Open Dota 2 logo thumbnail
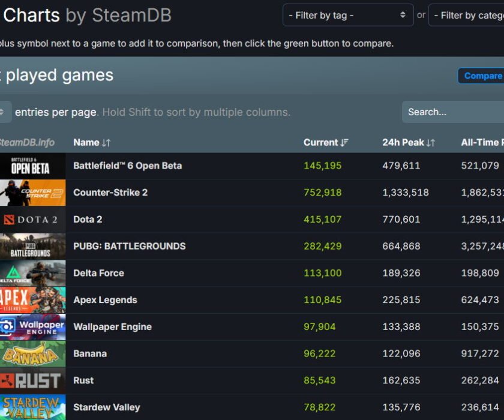 tap(33, 220)
